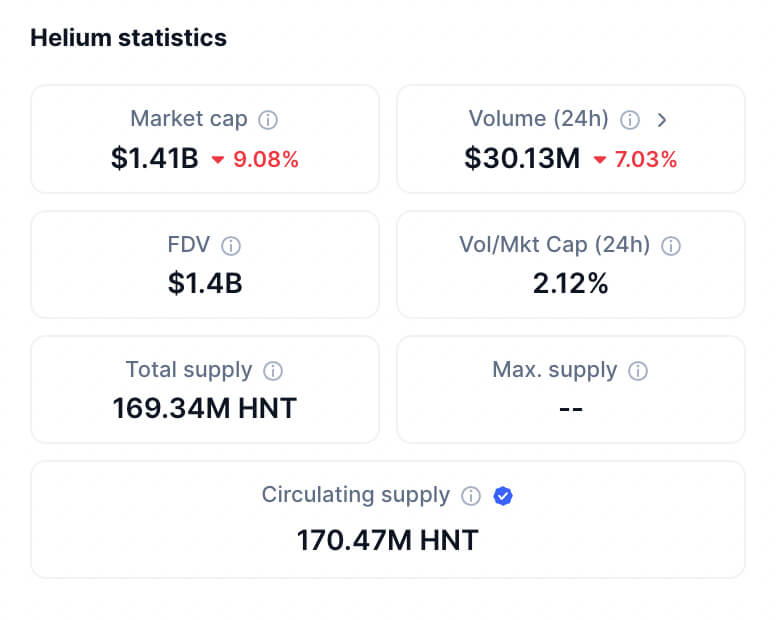Click the Volume (24h) info icon
The height and width of the screenshot is (620, 776).
pyautogui.click(x=630, y=120)
